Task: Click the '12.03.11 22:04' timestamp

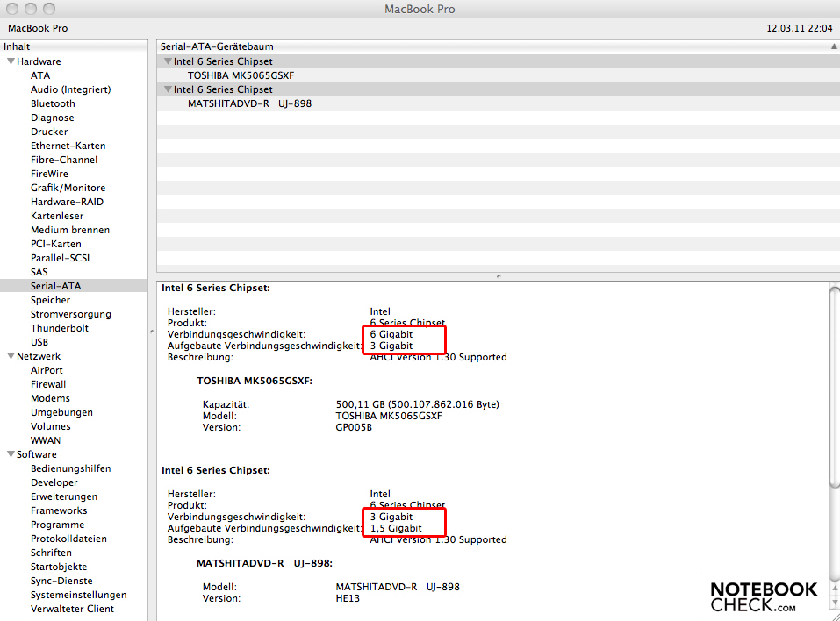Action: pos(800,28)
